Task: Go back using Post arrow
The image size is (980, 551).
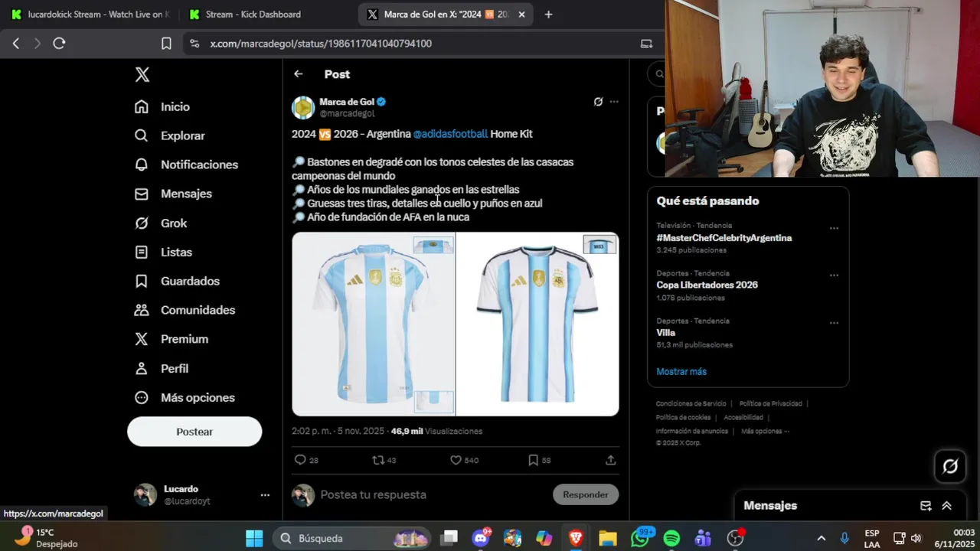Action: tap(299, 74)
